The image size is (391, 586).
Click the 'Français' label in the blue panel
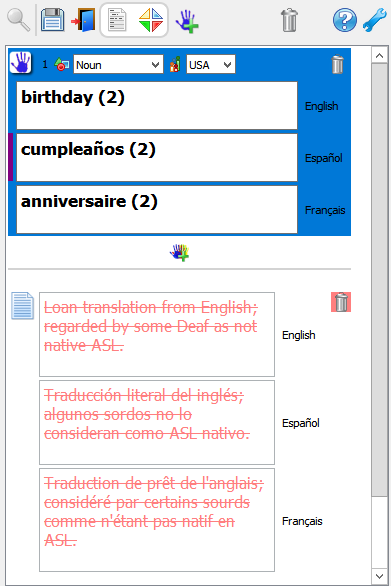[x=325, y=210]
